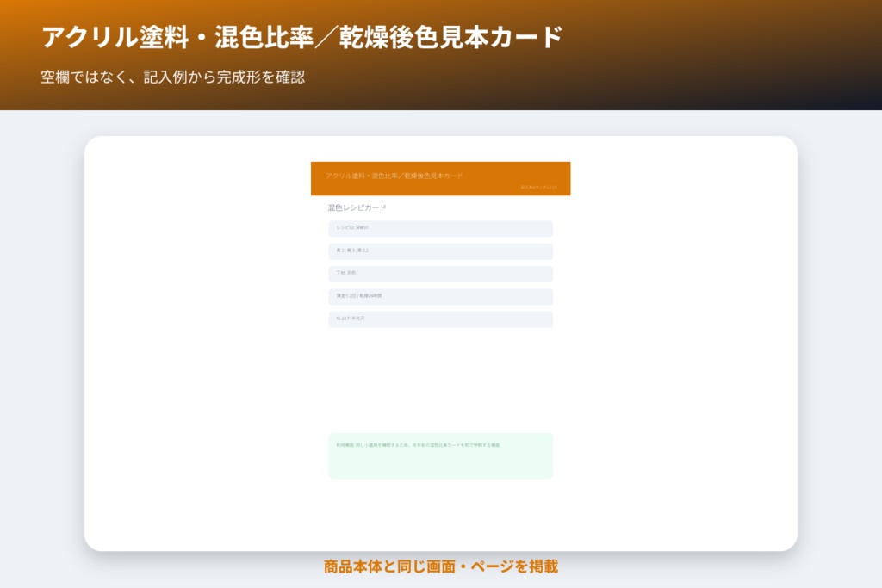The width and height of the screenshot is (882, 588).
Task: Select the 薄塗り2回 / 乾燥24時間 field
Action: 440,296
